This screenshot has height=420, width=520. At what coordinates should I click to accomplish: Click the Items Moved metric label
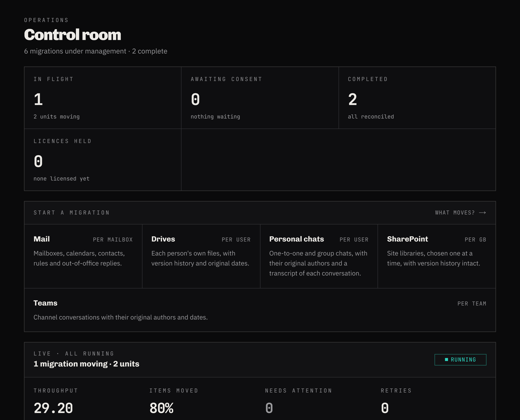174,390
